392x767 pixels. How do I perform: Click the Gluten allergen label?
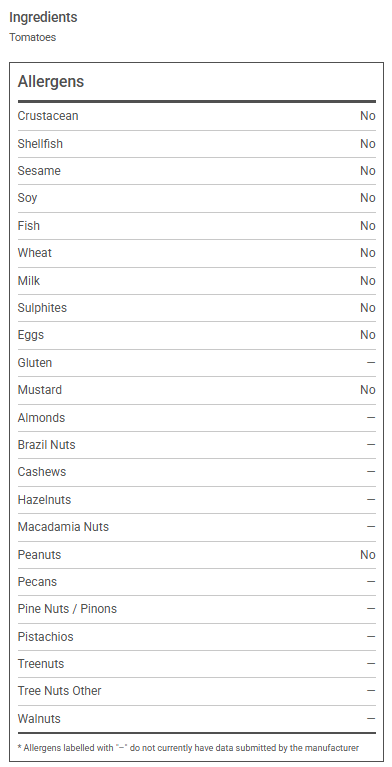point(35,363)
